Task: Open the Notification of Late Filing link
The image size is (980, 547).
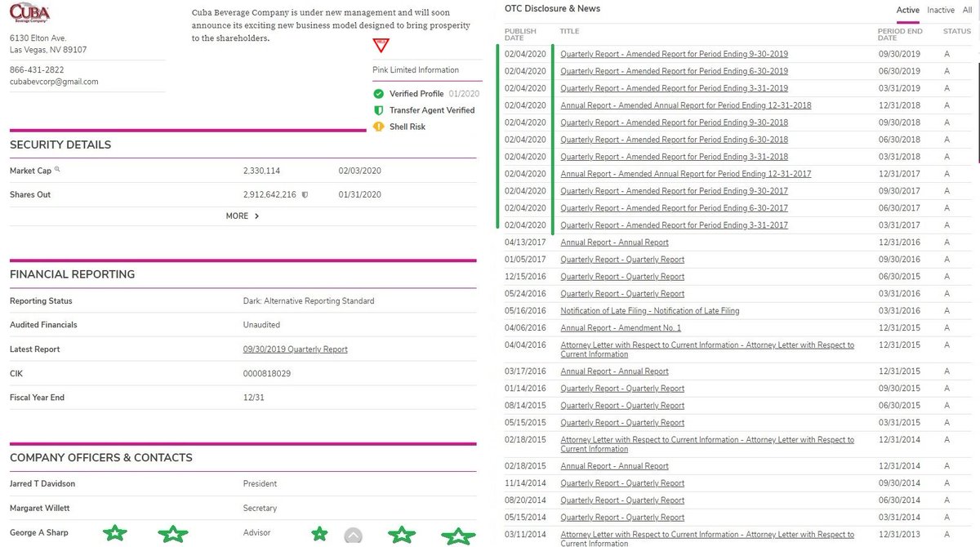Action: [x=650, y=311]
